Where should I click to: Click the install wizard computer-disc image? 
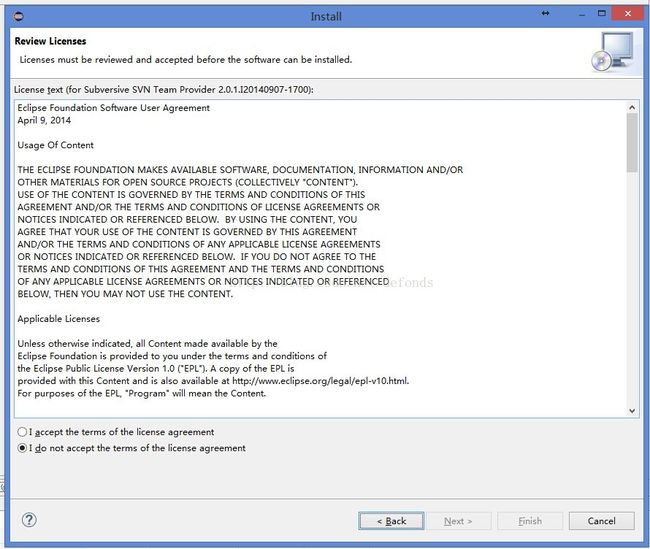(612, 52)
